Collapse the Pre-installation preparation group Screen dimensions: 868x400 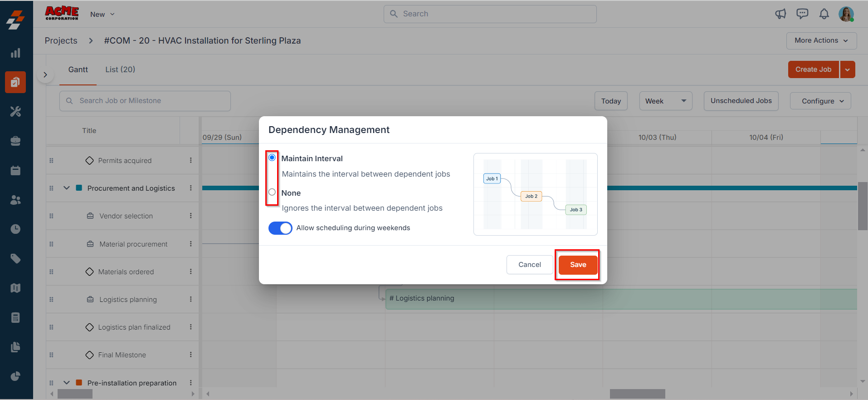coord(67,383)
